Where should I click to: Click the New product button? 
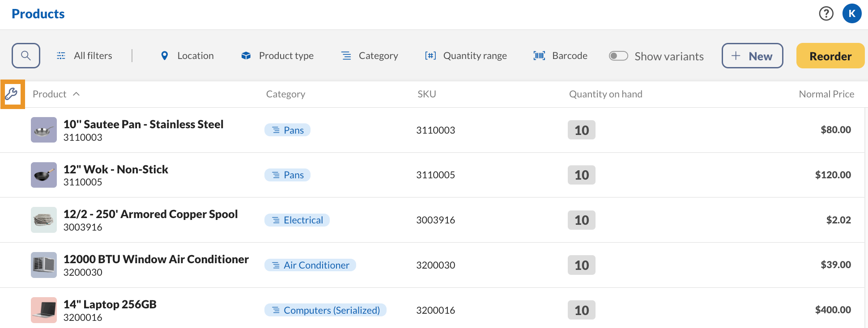pos(752,56)
